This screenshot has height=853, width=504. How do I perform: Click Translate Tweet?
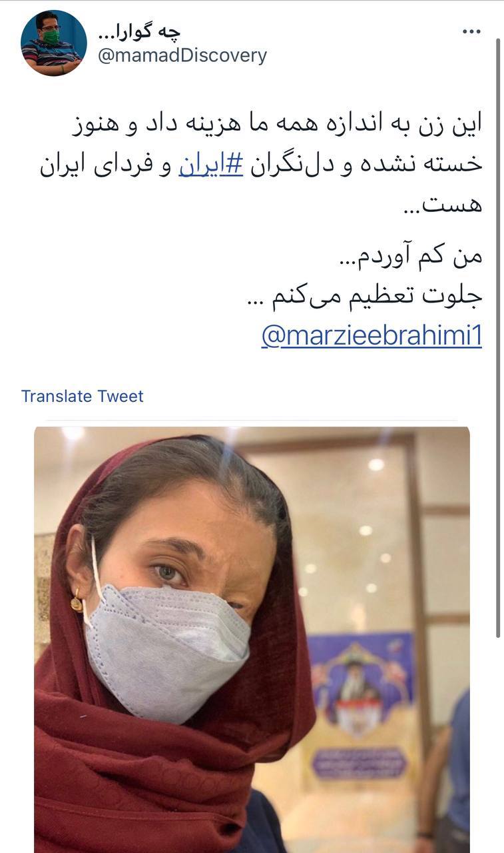pos(83,396)
